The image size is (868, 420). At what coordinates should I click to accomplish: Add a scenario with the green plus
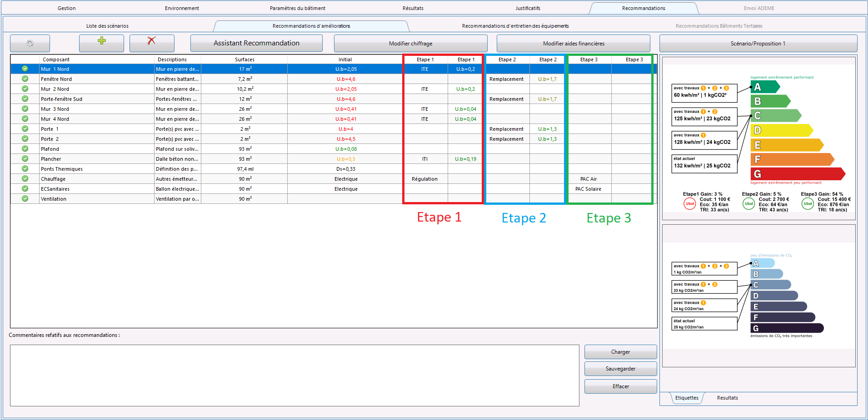[101, 43]
